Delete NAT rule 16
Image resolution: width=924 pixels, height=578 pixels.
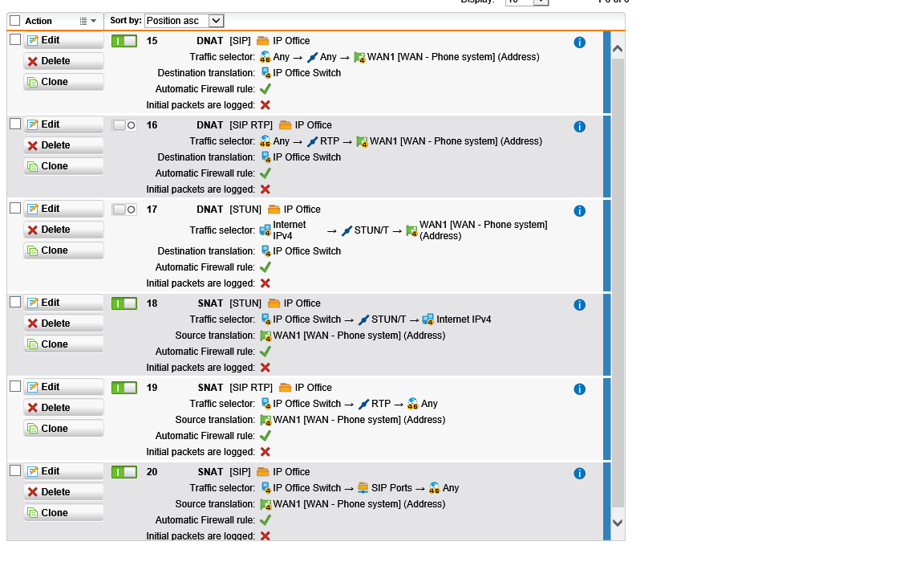pyautogui.click(x=63, y=145)
